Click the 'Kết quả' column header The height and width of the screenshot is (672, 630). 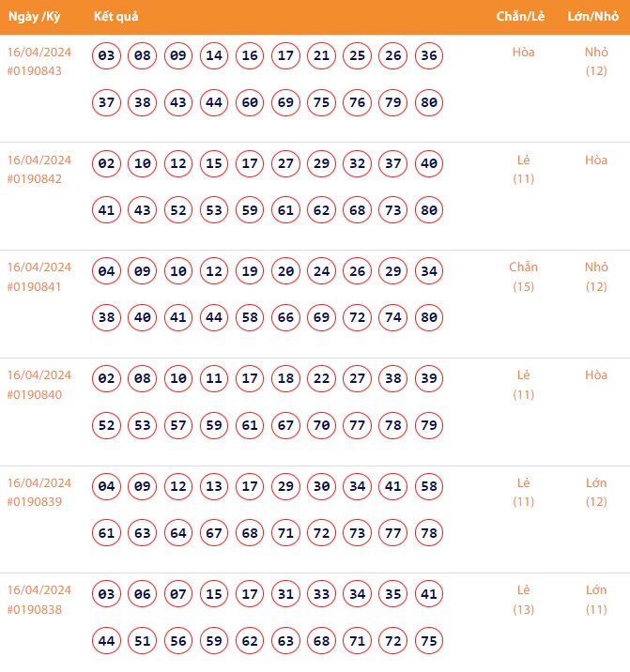[116, 17]
